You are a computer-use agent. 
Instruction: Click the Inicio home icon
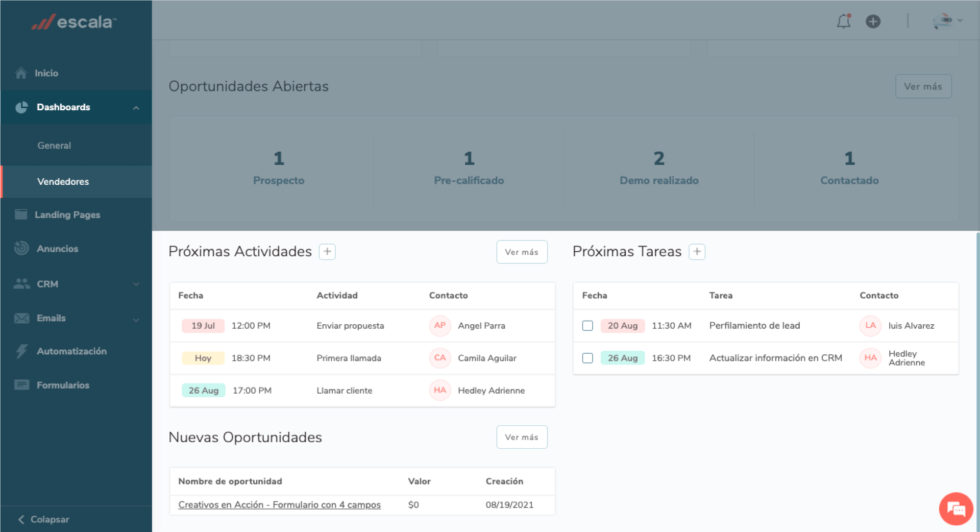tap(21, 73)
